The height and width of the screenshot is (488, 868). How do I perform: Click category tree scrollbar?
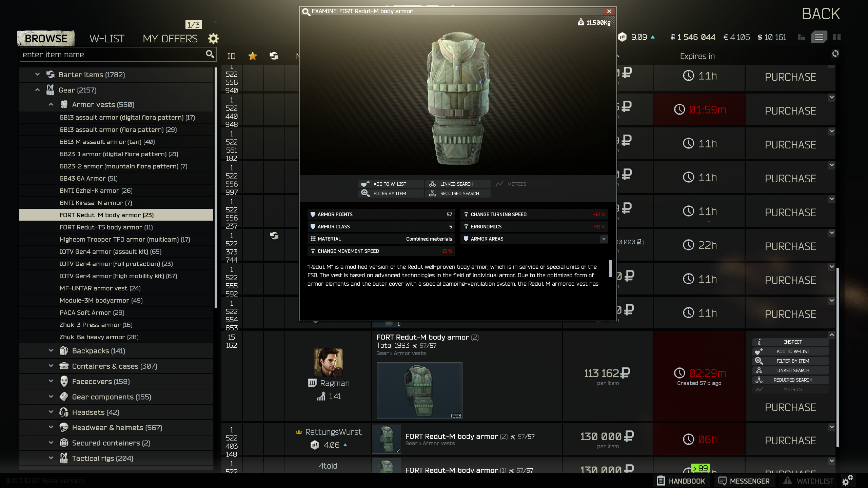(216, 188)
